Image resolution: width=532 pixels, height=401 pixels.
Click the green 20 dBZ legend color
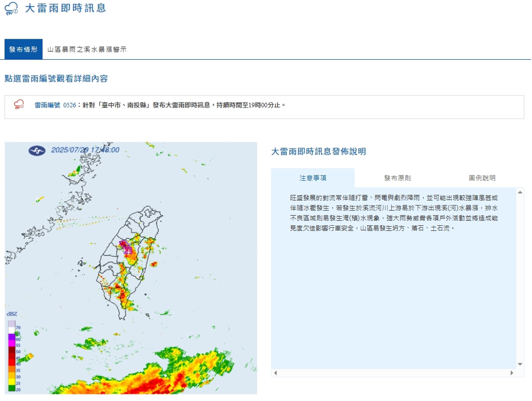pyautogui.click(x=12, y=388)
